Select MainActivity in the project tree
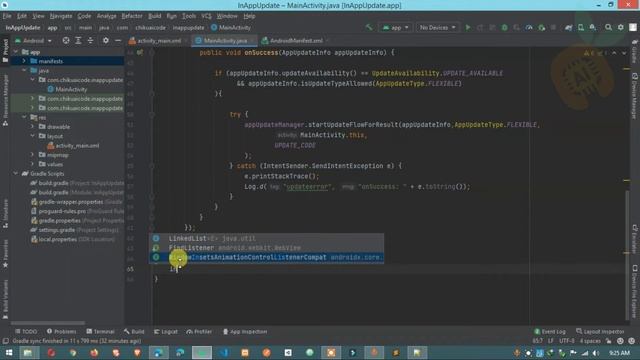The width and height of the screenshot is (640, 360). [x=71, y=89]
